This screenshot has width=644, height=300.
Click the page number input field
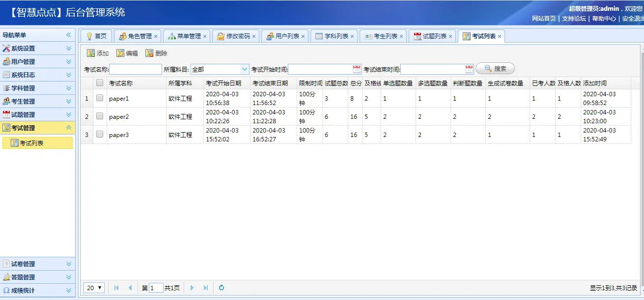click(x=156, y=288)
